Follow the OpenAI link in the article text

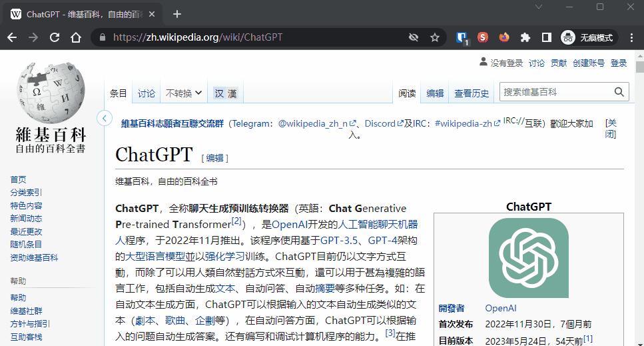tap(290, 225)
